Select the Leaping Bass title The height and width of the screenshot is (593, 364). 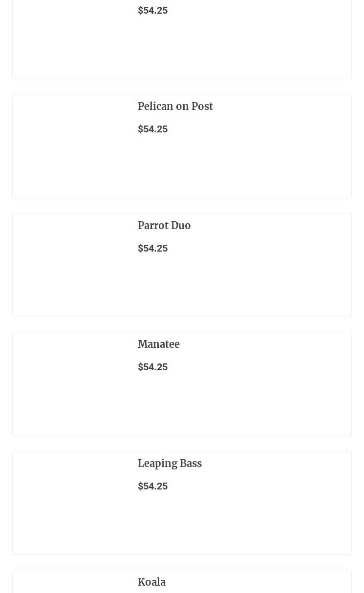pyautogui.click(x=170, y=464)
